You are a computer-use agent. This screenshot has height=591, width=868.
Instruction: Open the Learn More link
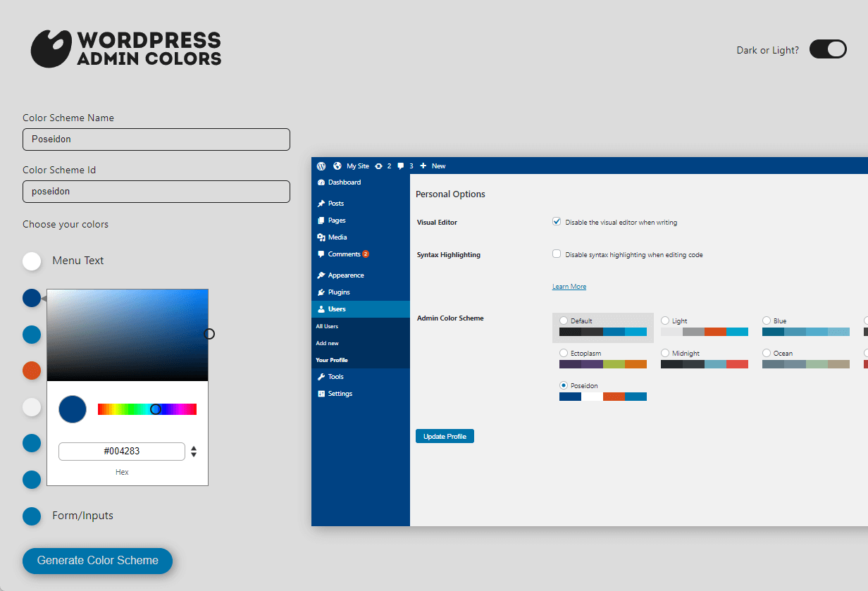point(569,286)
